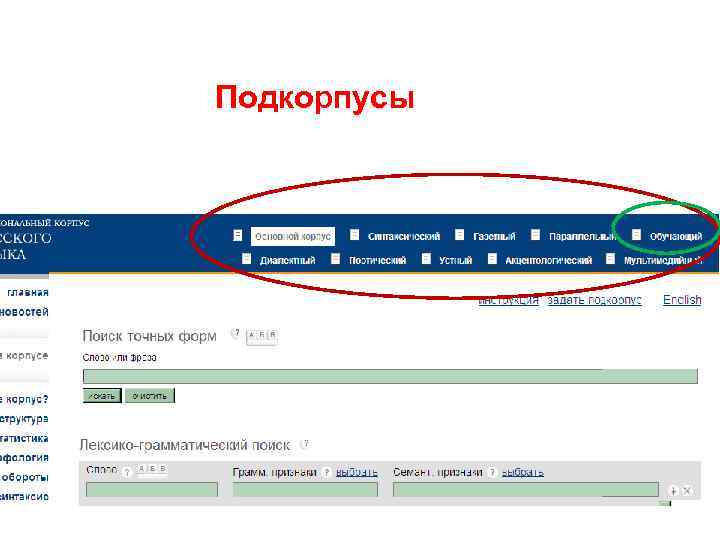
Task: Click the help icon beside Слово label
Action: (127, 471)
